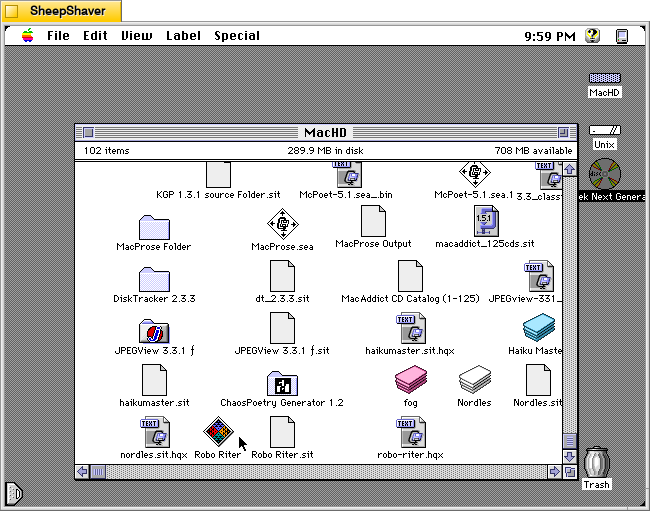Viewport: 650px width, 511px height.
Task: Click the vertical scrollbar up arrow
Action: click(x=570, y=169)
